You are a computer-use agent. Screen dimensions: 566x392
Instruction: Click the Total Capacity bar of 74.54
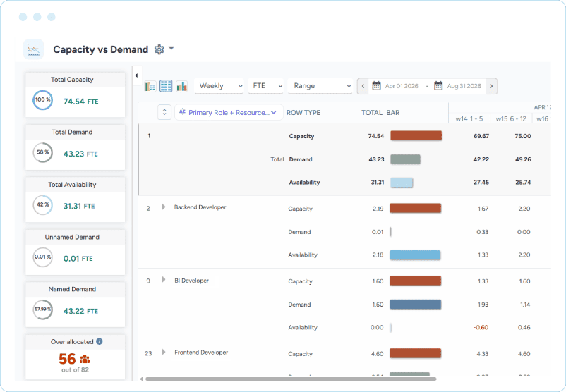(x=416, y=136)
